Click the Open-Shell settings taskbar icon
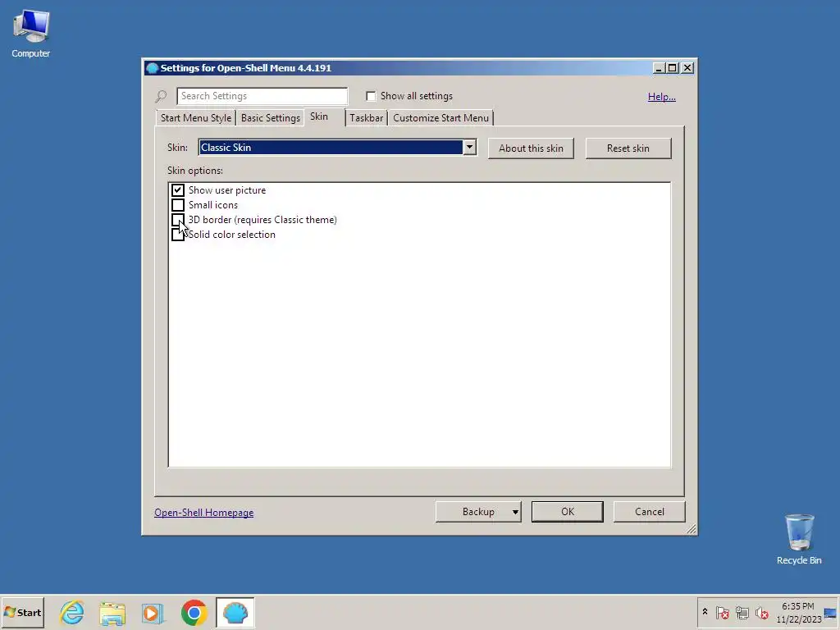 click(x=235, y=612)
